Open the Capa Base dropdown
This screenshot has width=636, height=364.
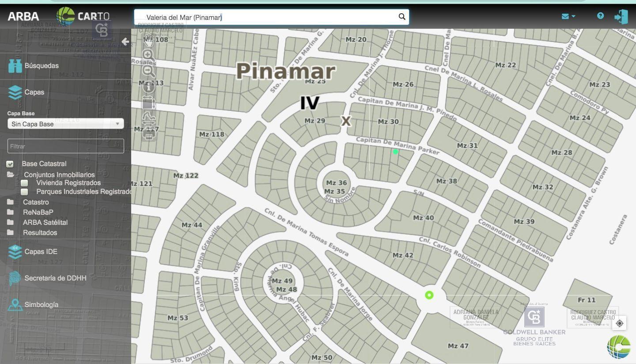point(65,124)
